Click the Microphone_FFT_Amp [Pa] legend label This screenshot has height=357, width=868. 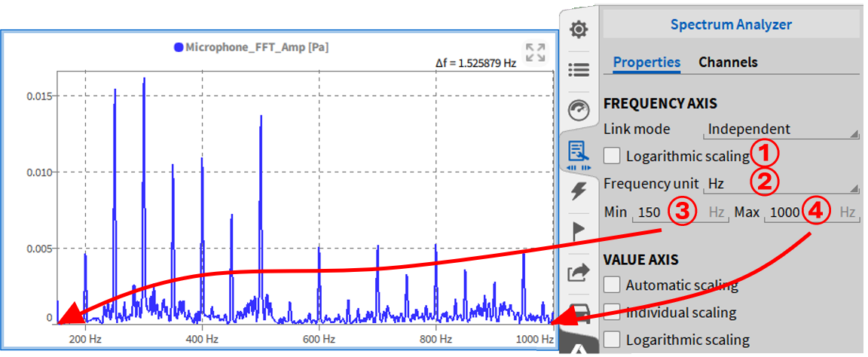pos(257,47)
